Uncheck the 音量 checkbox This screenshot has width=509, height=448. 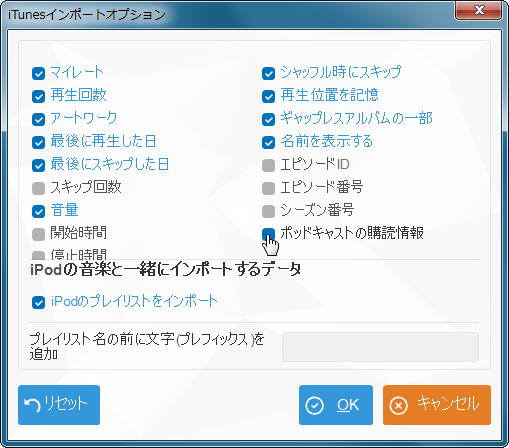click(x=38, y=211)
